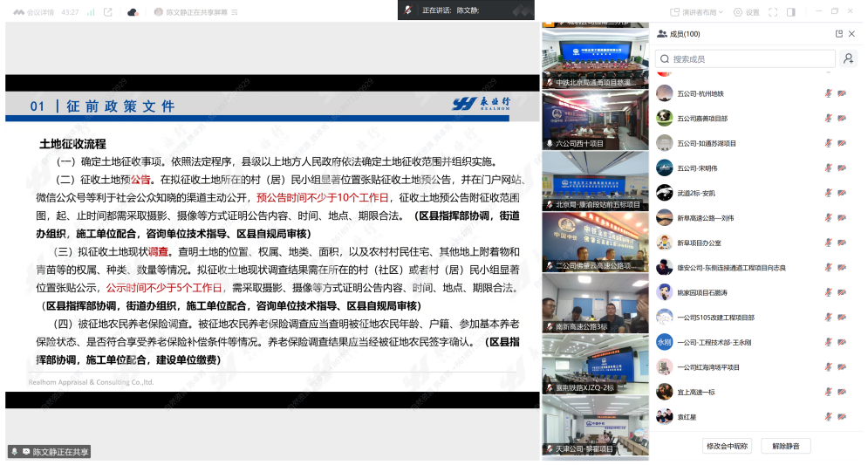Click the cloud recording icon

(133, 12)
